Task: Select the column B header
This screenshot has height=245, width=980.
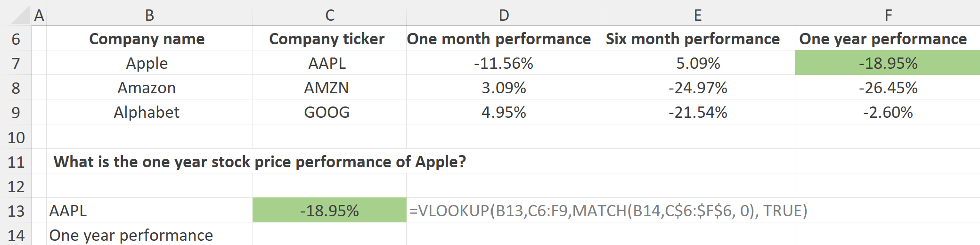Action: click(149, 15)
